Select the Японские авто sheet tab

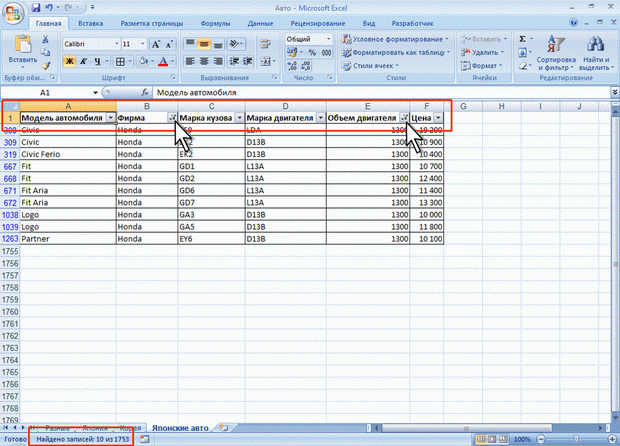click(x=180, y=428)
